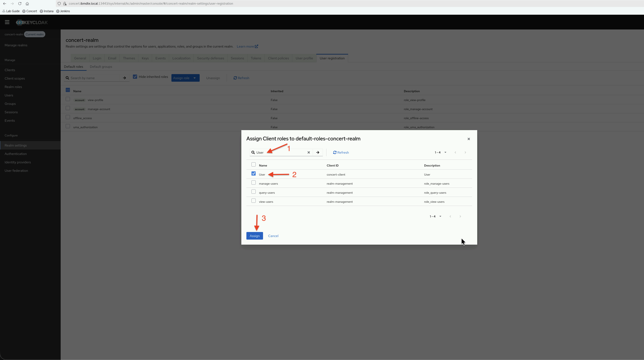This screenshot has width=644, height=360.
Task: Click the padlock icon in address bar
Action: coord(65,4)
